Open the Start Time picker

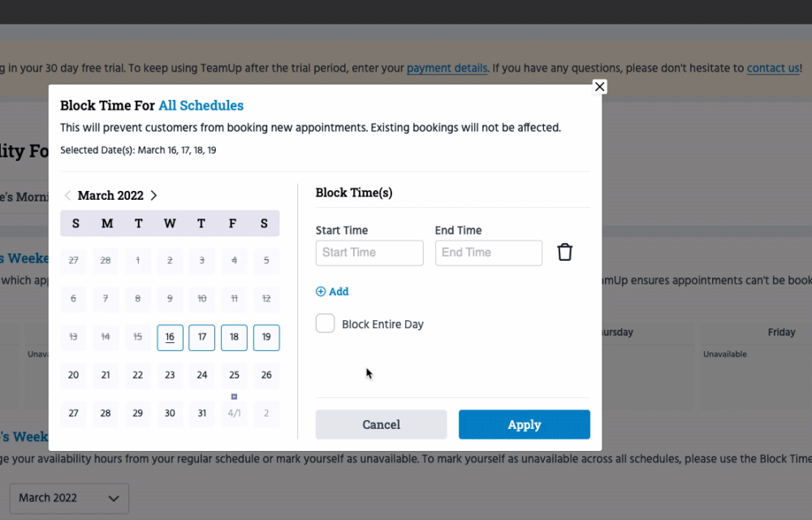[x=369, y=253]
